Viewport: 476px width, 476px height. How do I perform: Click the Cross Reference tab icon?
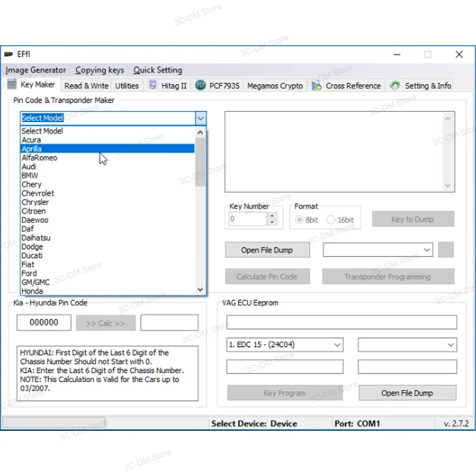pyautogui.click(x=317, y=86)
